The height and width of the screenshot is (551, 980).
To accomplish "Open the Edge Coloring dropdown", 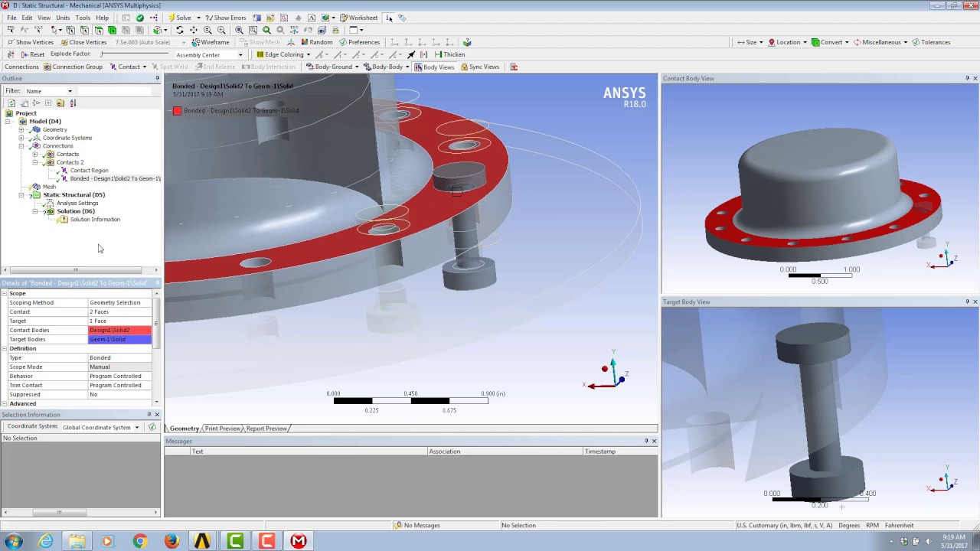I will (283, 54).
